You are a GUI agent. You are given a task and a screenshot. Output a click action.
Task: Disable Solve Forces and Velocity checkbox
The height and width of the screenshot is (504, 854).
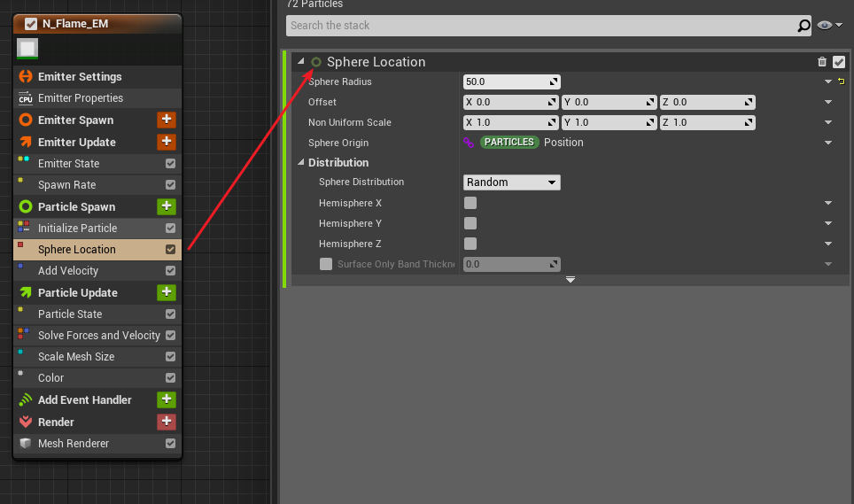coord(170,336)
